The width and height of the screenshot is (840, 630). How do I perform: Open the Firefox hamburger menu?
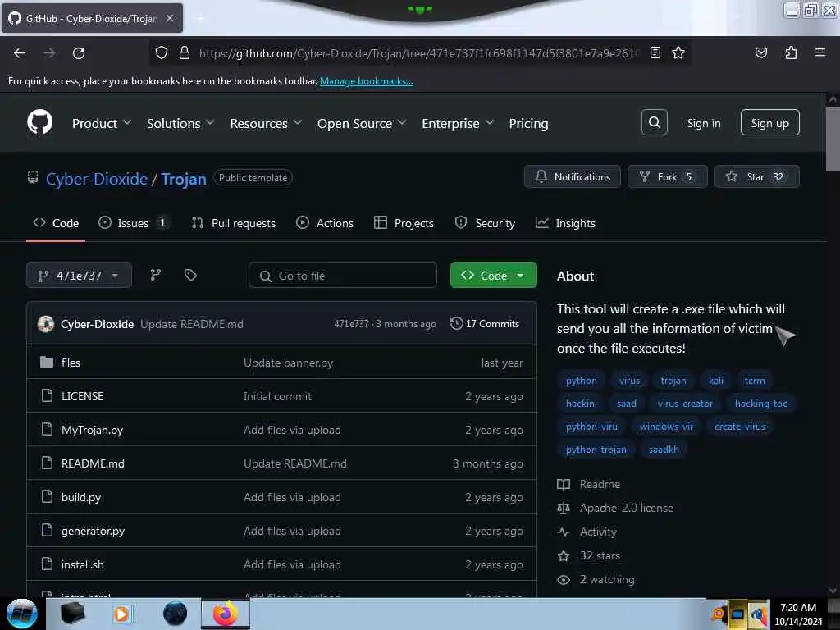click(819, 52)
